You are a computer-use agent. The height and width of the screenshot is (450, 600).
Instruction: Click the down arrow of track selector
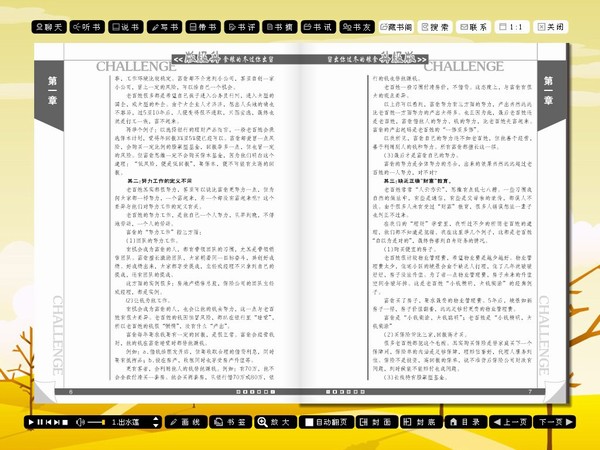[156, 425]
